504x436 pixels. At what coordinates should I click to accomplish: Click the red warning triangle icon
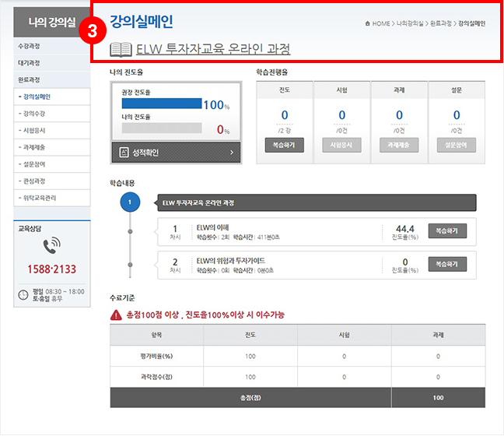click(x=116, y=315)
